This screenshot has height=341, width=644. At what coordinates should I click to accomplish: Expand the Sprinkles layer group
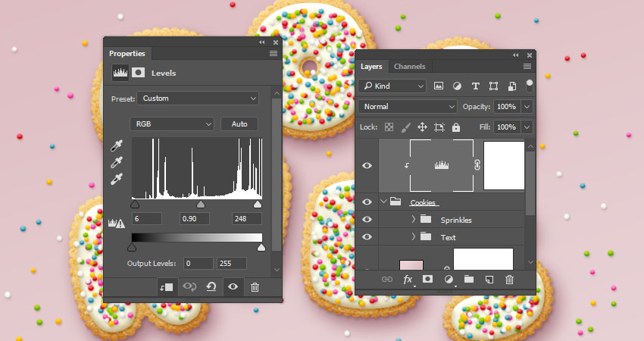(x=413, y=220)
